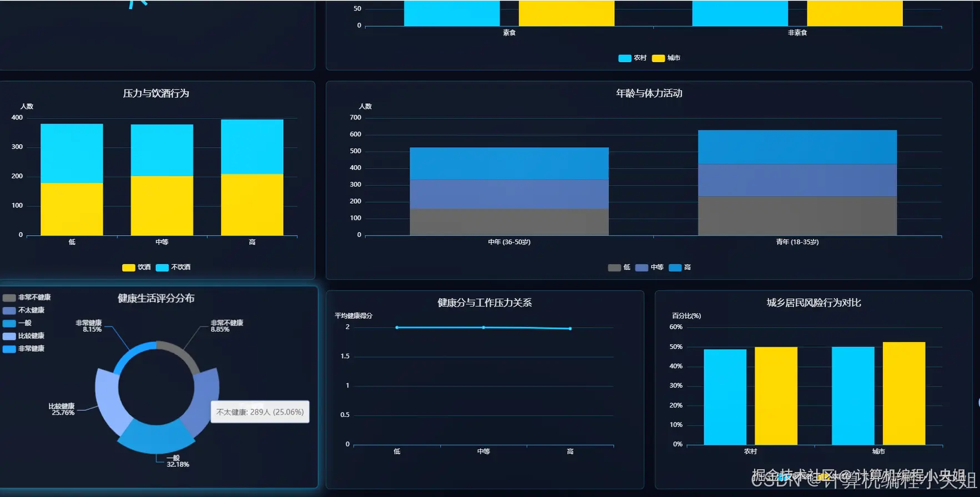Select the cyan segment of the 高 pressure bar
Image resolution: width=980 pixels, height=497 pixels.
point(252,147)
